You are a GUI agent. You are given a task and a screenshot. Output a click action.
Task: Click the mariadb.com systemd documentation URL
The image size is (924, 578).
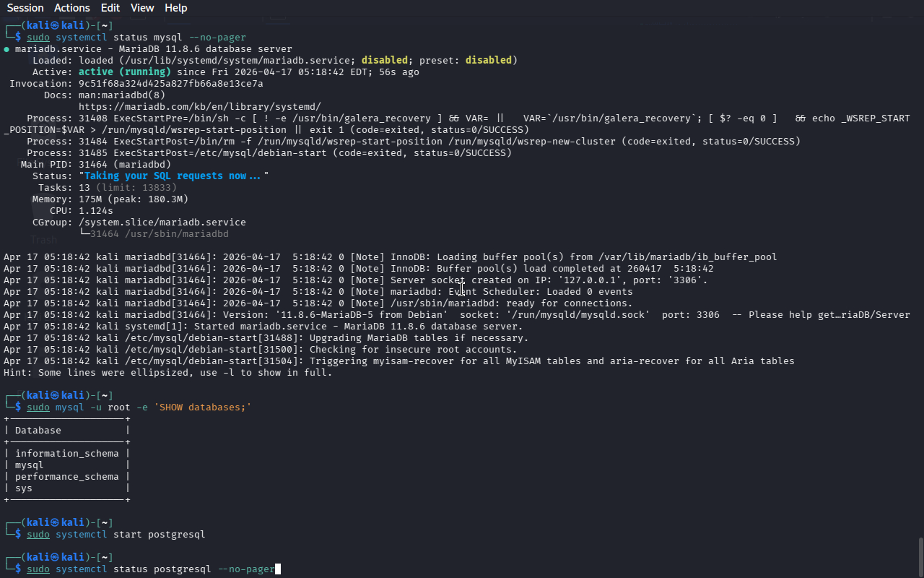click(199, 106)
